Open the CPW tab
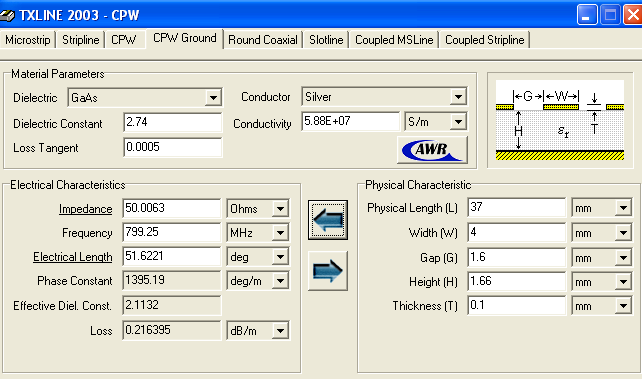The image size is (642, 379). tap(124, 40)
